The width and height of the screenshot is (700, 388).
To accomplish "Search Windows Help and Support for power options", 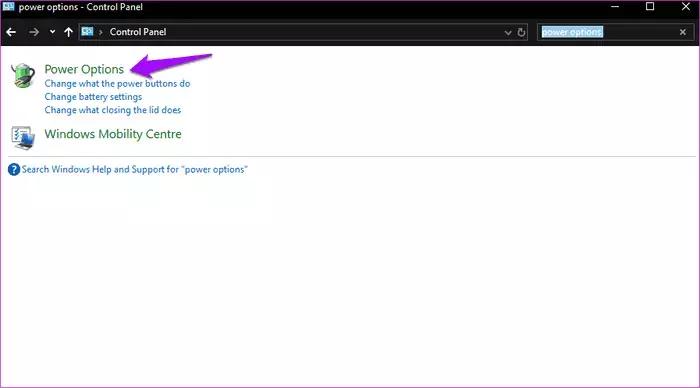I will [134, 170].
